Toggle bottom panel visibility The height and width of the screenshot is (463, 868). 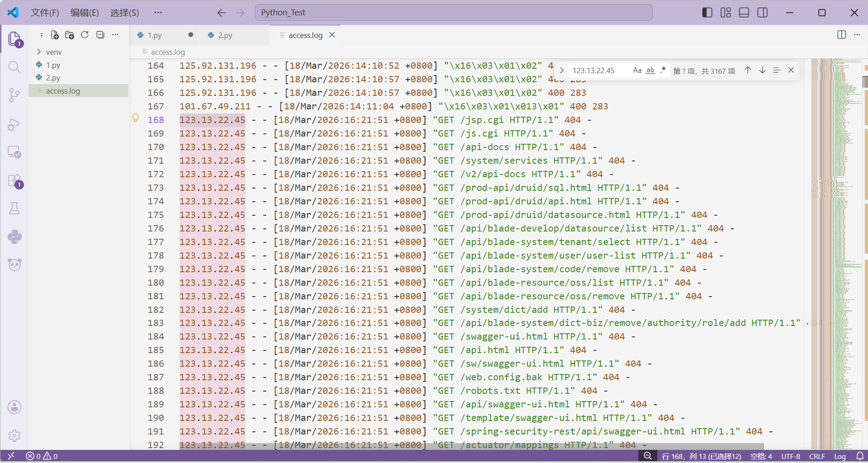(x=744, y=13)
